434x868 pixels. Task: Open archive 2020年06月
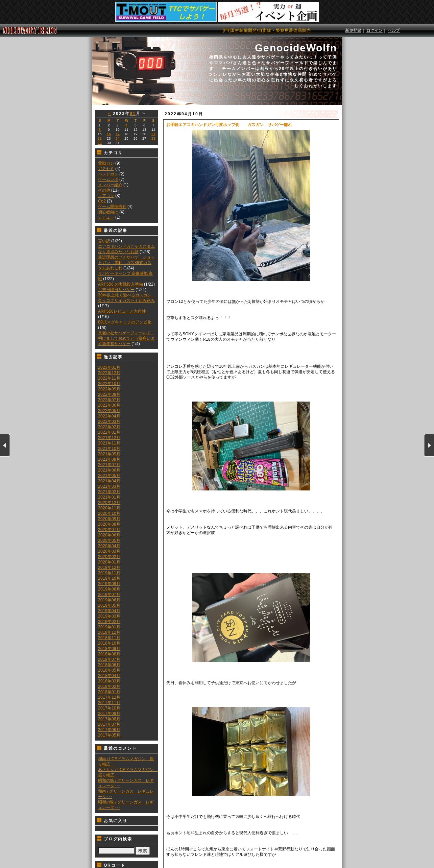coord(109,535)
